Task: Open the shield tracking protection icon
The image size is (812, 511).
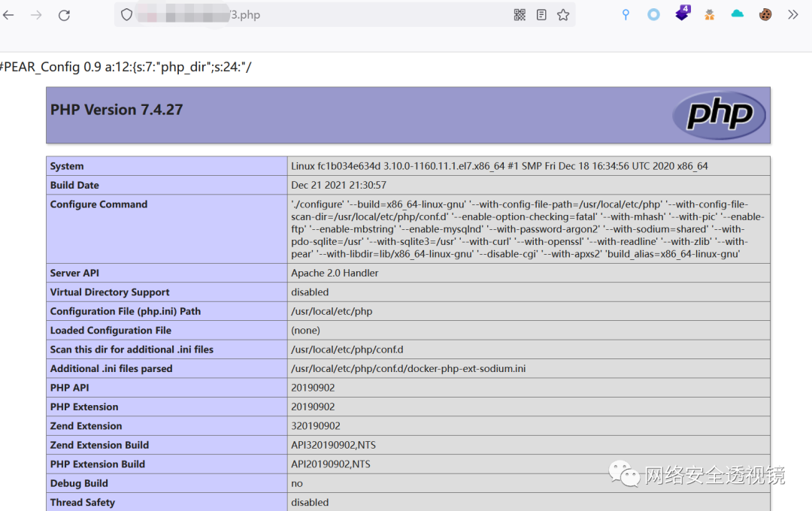Action: pos(126,14)
